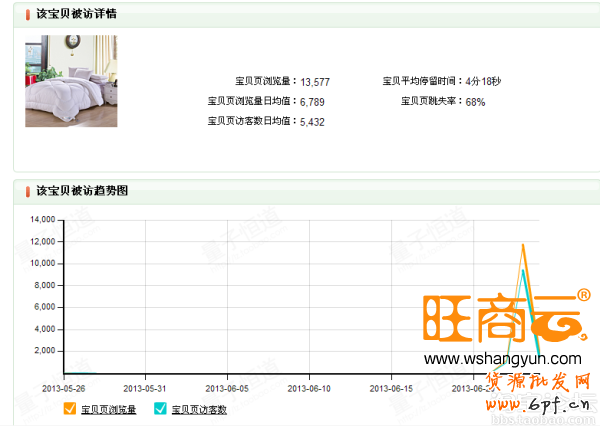Click the orange page-view peak on chart

(x=521, y=244)
